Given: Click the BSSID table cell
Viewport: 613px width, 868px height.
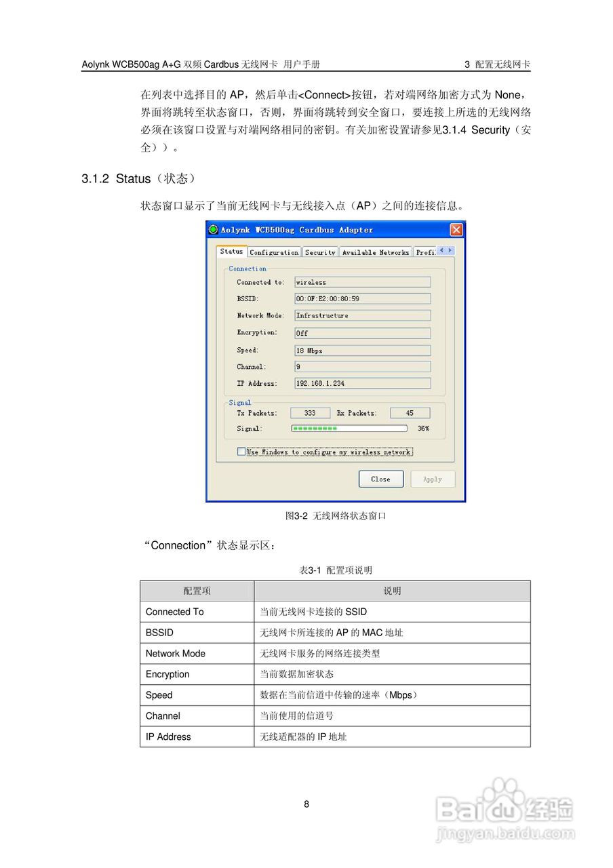Looking at the screenshot, I should [x=197, y=633].
